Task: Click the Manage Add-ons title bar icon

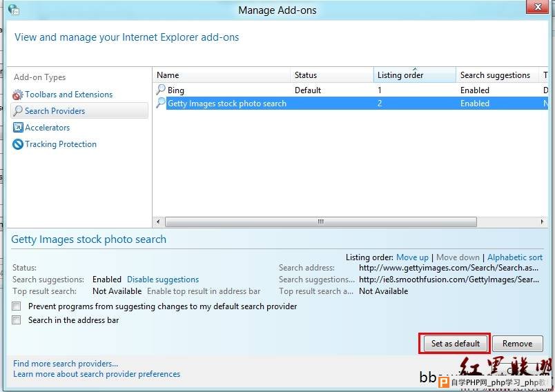Action: 13,10
